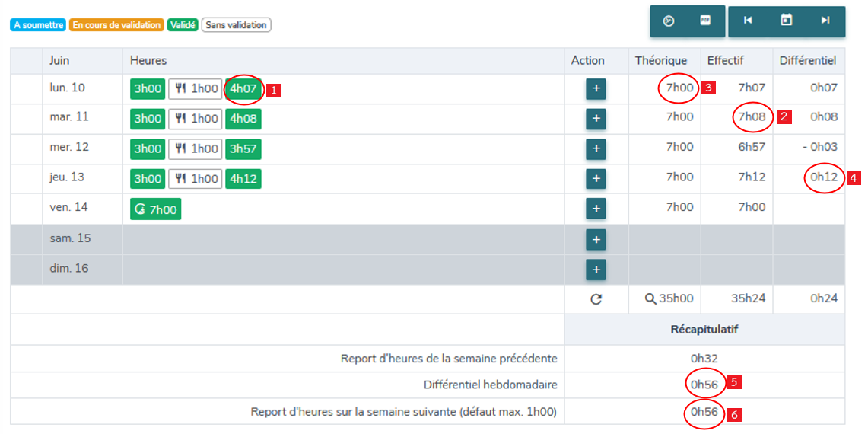The image size is (868, 434).
Task: Add a time entry for sam. 15
Action: point(596,240)
